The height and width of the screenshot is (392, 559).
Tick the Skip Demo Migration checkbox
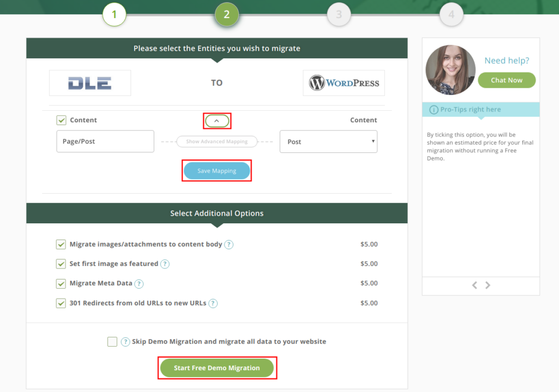[x=112, y=342]
